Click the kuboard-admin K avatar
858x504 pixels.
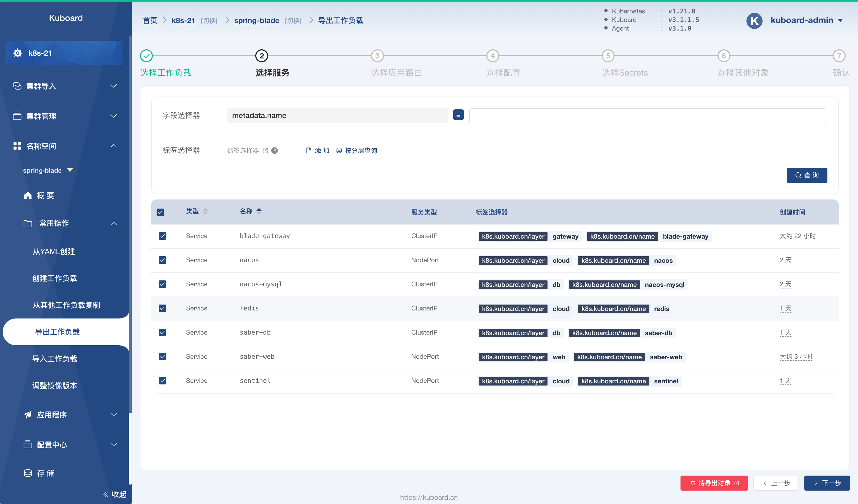click(x=754, y=20)
